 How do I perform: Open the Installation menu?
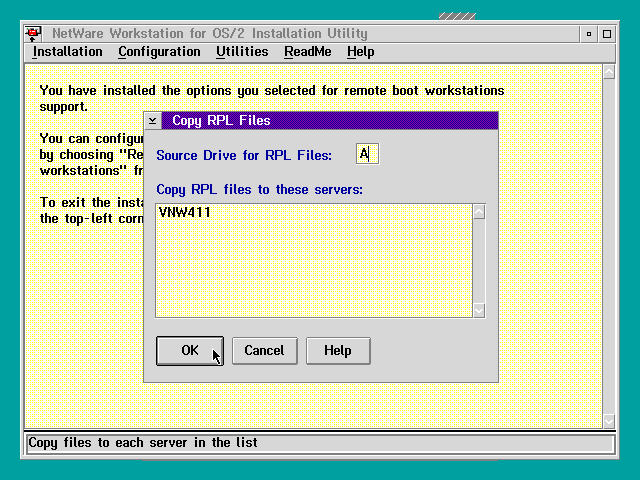tap(67, 52)
